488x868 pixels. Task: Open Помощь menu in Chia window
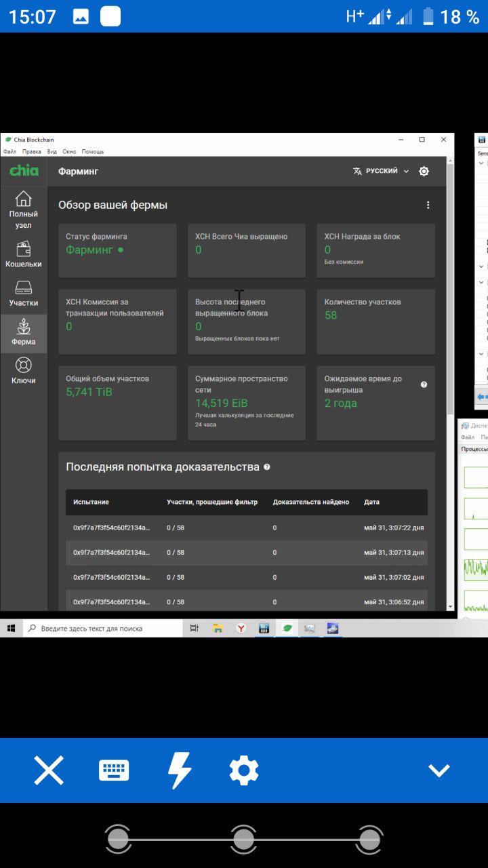93,152
